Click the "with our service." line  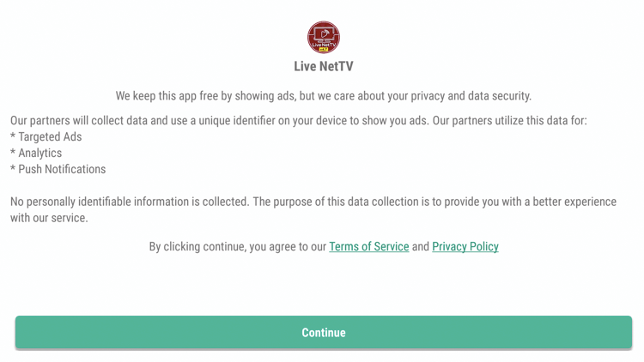pos(49,218)
